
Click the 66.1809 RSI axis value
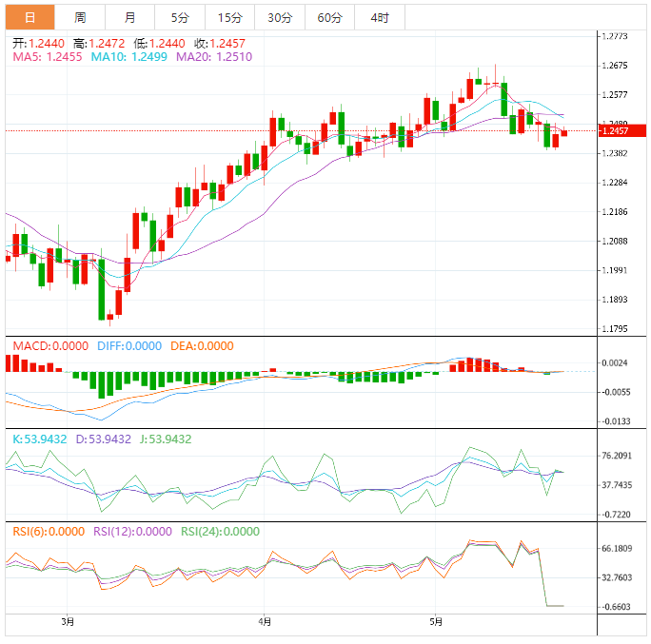tap(617, 549)
